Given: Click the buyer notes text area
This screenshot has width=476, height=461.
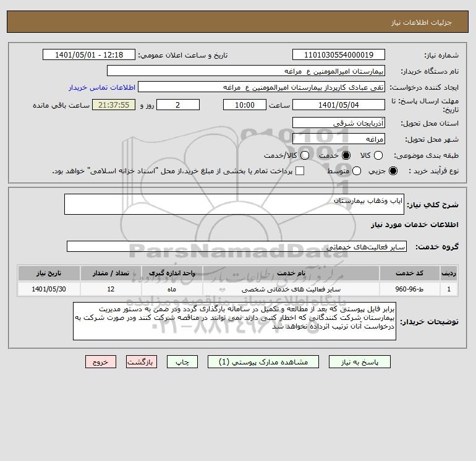Looking at the screenshot, I should 234,321.
